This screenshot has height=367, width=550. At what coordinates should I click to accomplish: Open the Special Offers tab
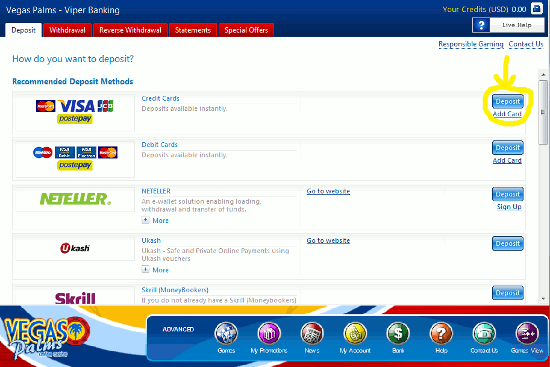(246, 30)
